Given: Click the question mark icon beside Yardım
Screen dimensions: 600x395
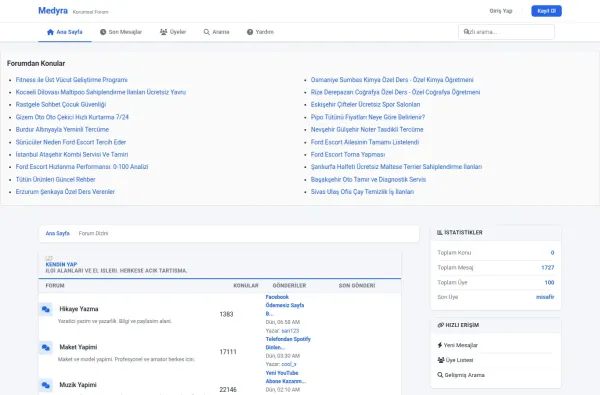Looking at the screenshot, I should click(250, 32).
